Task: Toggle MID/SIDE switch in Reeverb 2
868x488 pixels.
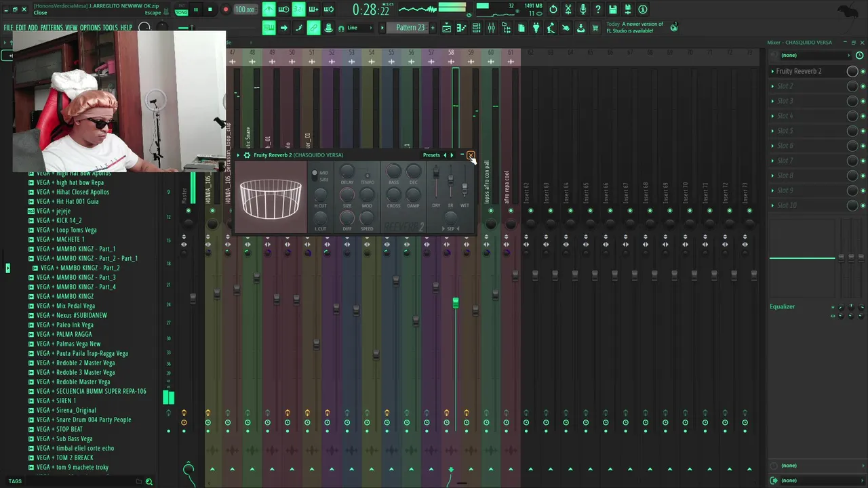Action: (315, 175)
